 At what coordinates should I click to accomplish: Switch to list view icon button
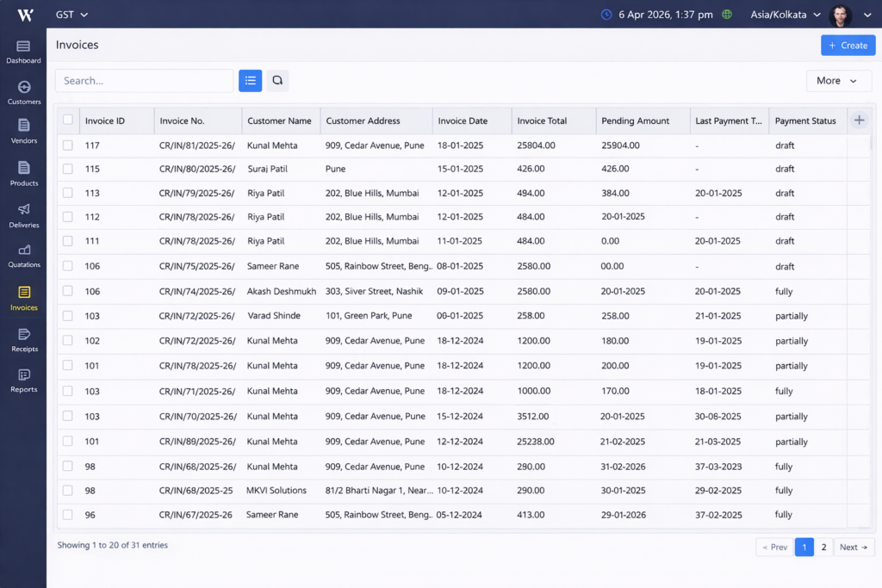pos(250,81)
